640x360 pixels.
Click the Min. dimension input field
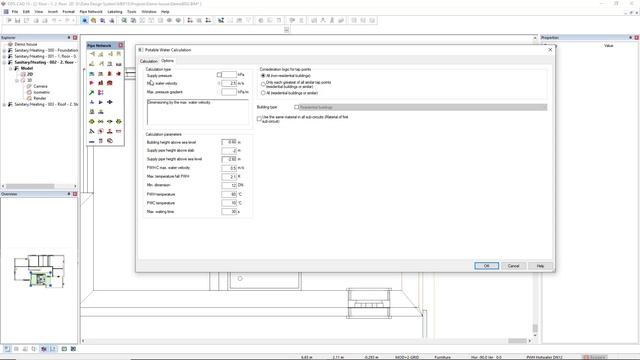coord(229,185)
